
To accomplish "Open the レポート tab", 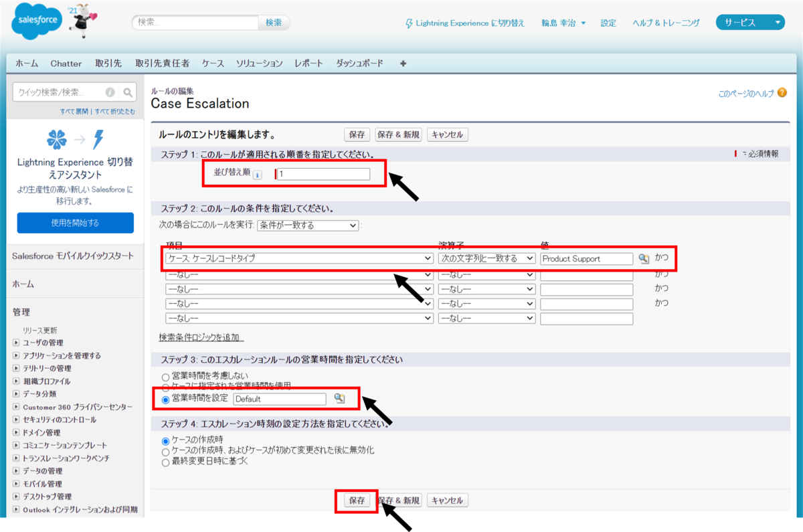I will click(x=309, y=64).
